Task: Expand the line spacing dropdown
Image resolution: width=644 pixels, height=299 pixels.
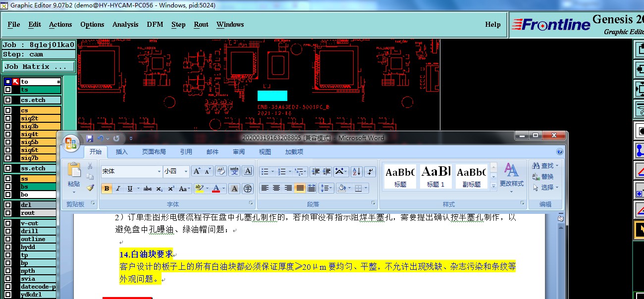Action: tap(331, 188)
